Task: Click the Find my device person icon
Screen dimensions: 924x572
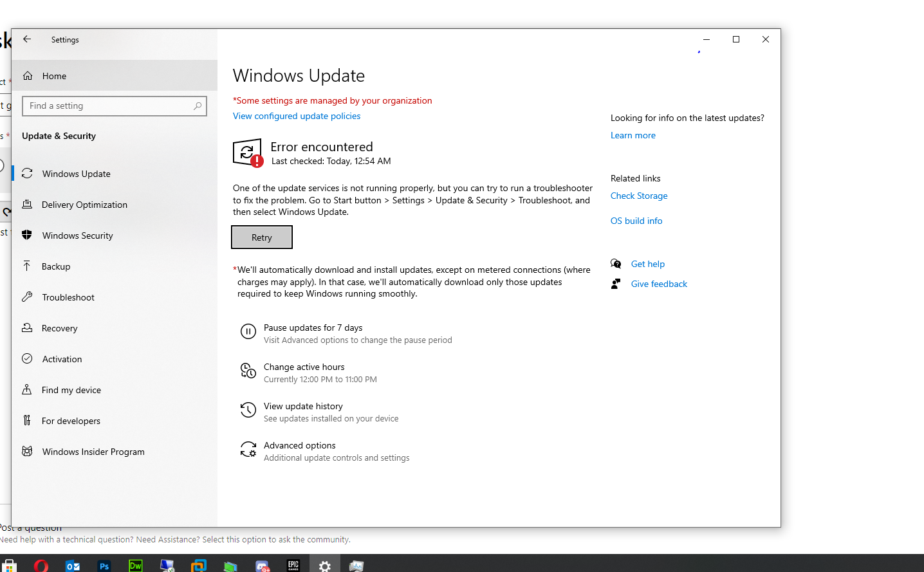Action: point(27,389)
